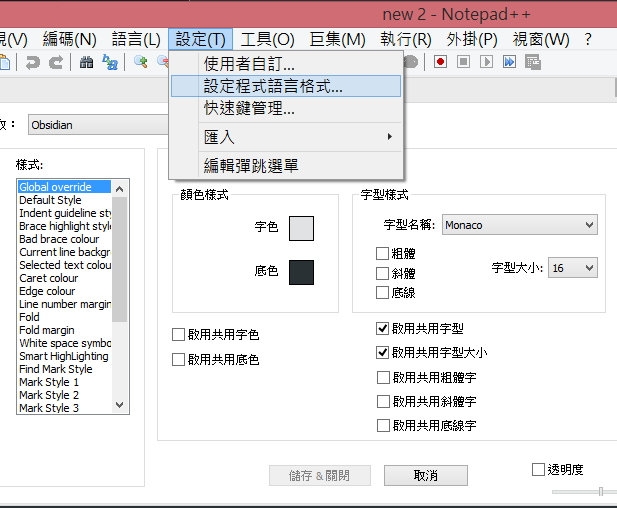Select 快速鍵管理... menu entry
617x508 pixels.
286,108
